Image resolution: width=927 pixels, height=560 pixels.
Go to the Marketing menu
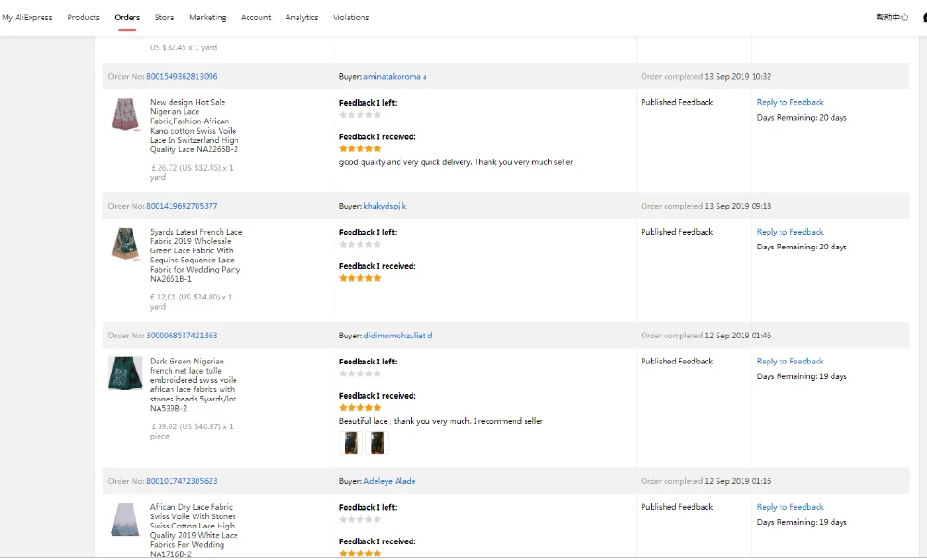[x=208, y=18]
